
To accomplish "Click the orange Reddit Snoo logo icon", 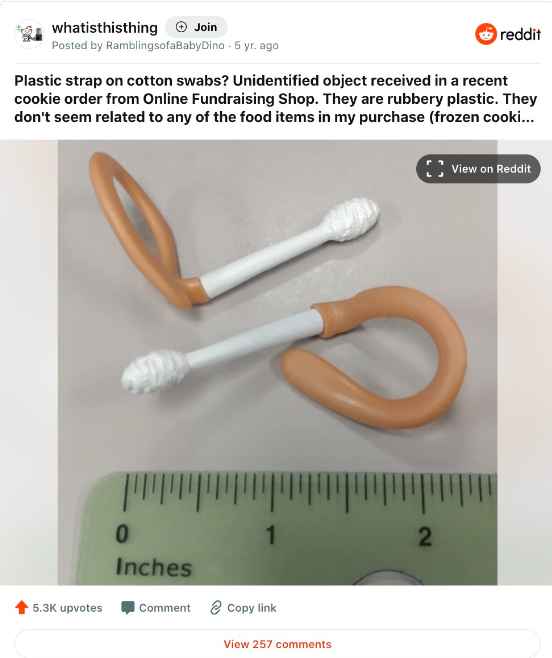I will (486, 34).
